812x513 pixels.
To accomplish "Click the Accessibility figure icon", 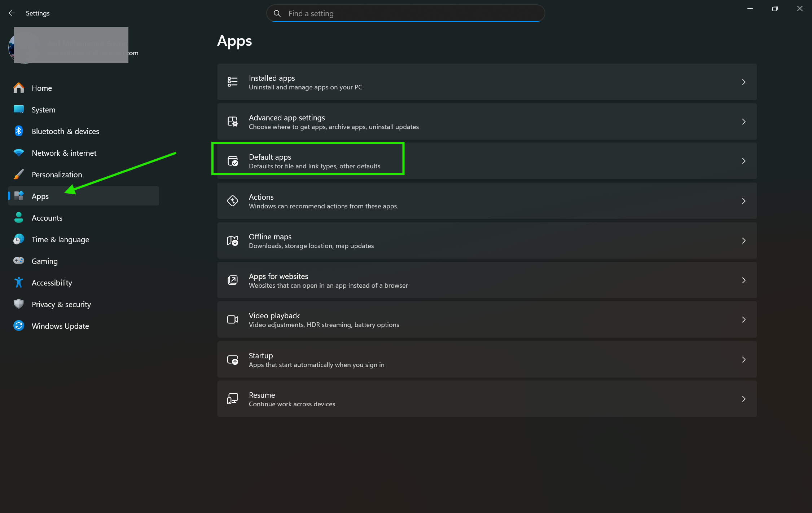I will (19, 283).
